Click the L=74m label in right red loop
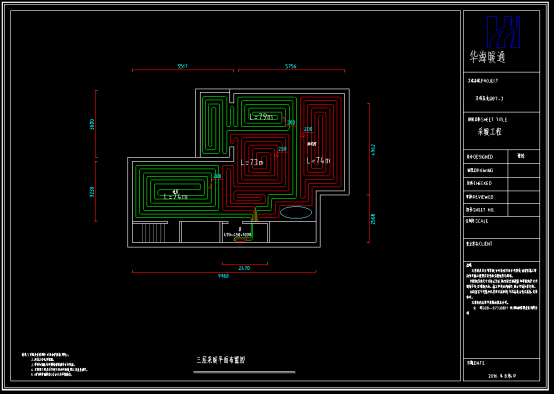Viewport: 554px width, 394px height. tap(318, 161)
